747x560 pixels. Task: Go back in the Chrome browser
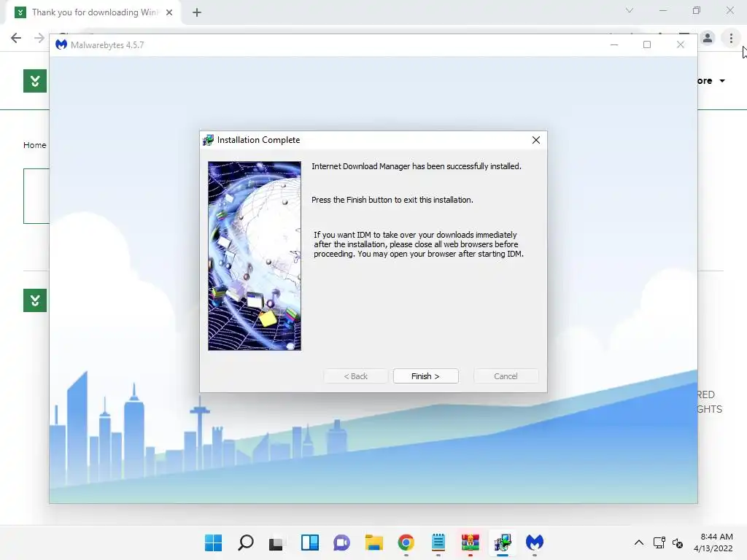[16, 38]
